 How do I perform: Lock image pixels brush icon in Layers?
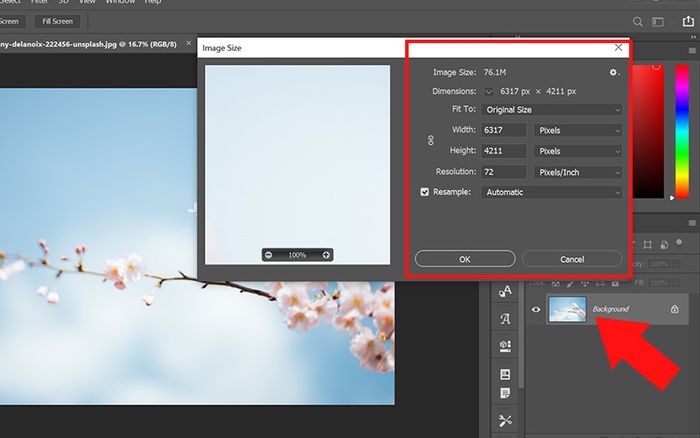click(570, 284)
